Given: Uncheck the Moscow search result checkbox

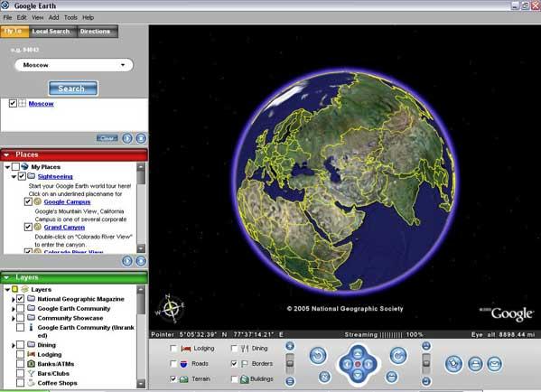Looking at the screenshot, I should point(13,103).
